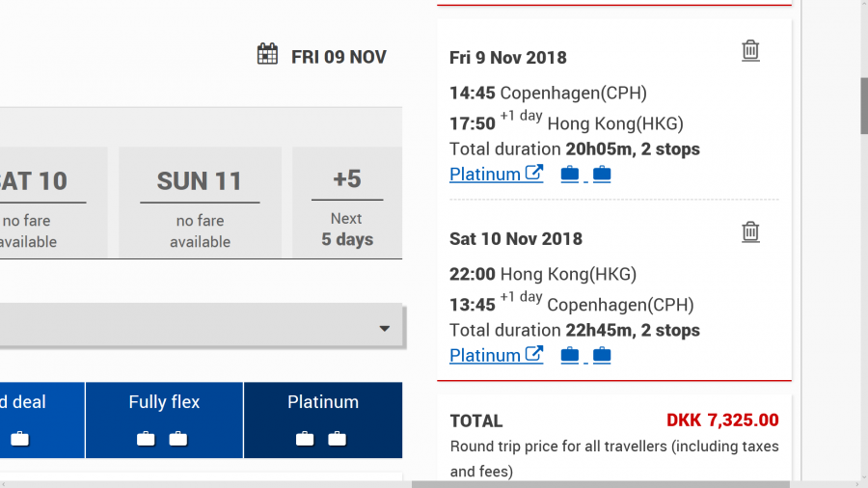868x488 pixels.
Task: Expand the grey dropdown arrow
Action: point(385,329)
